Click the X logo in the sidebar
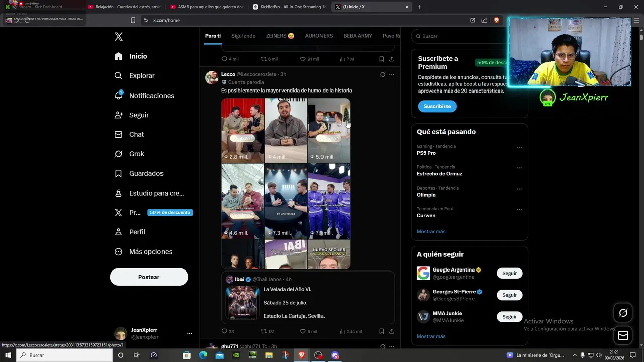Viewport: 644px width, 362px height. coord(119,37)
